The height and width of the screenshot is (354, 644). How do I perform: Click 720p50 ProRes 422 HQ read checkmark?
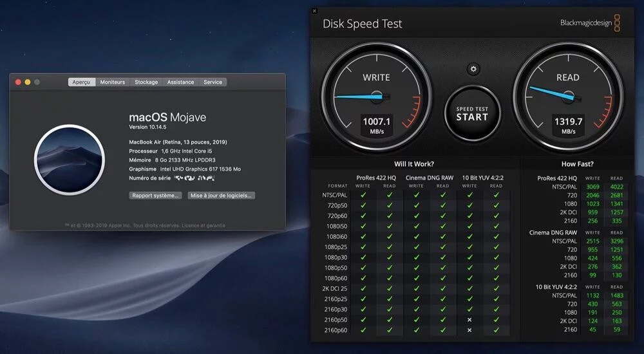tap(390, 205)
